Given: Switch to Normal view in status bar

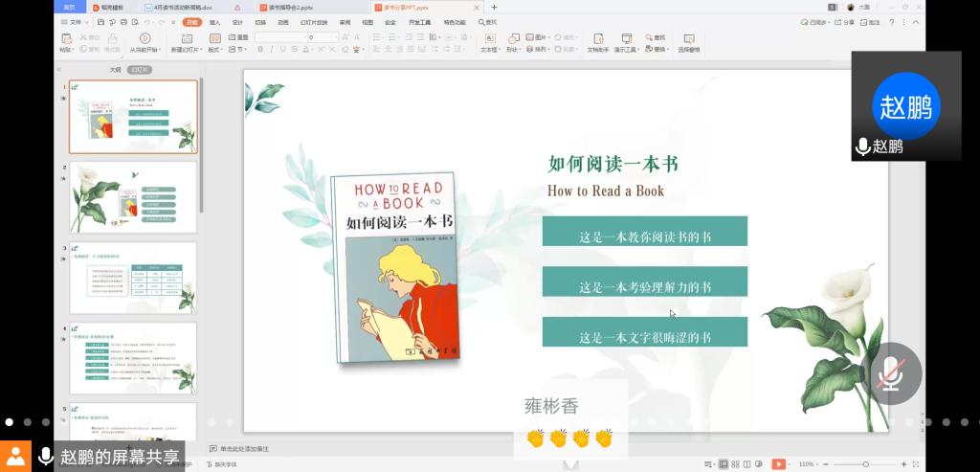Looking at the screenshot, I should tap(724, 464).
